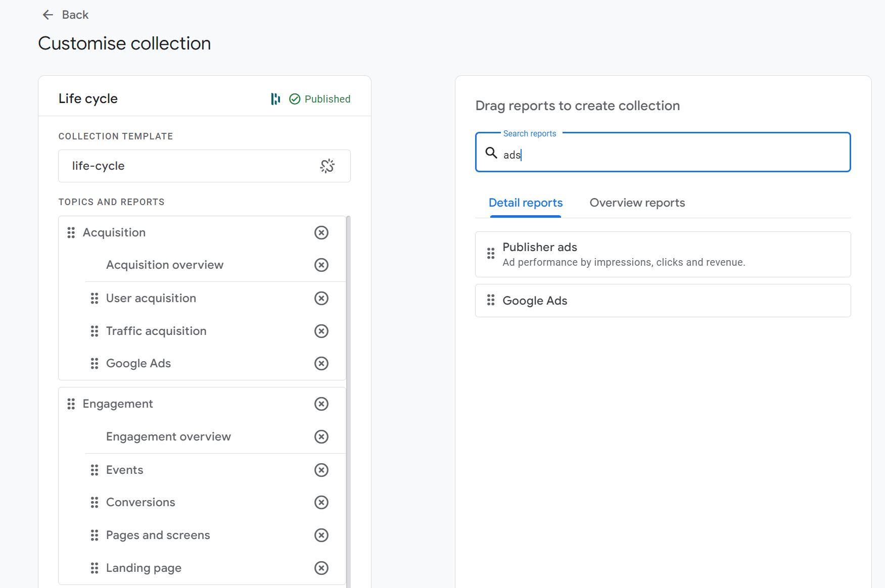Click the Published status label
The height and width of the screenshot is (588, 885).
[x=328, y=99]
